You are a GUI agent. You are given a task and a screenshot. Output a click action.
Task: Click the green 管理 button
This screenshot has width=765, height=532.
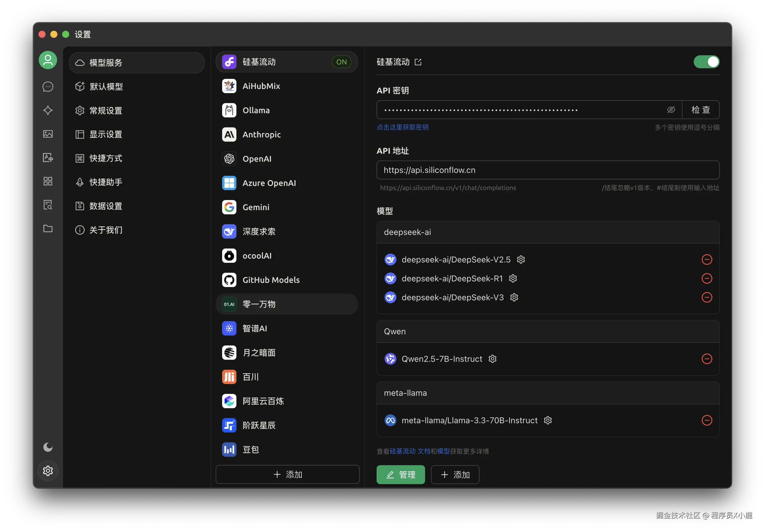[x=401, y=474]
